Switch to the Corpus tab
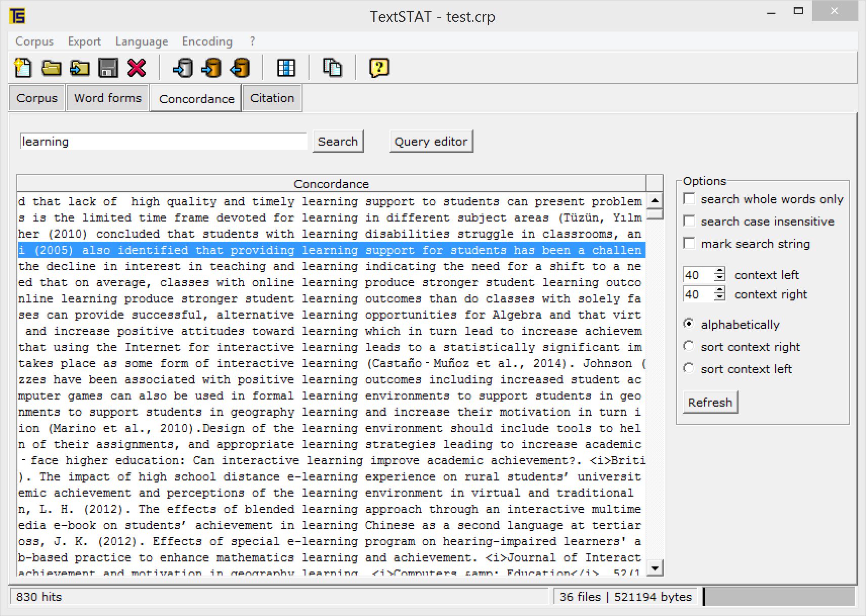The height and width of the screenshot is (616, 866). (37, 98)
